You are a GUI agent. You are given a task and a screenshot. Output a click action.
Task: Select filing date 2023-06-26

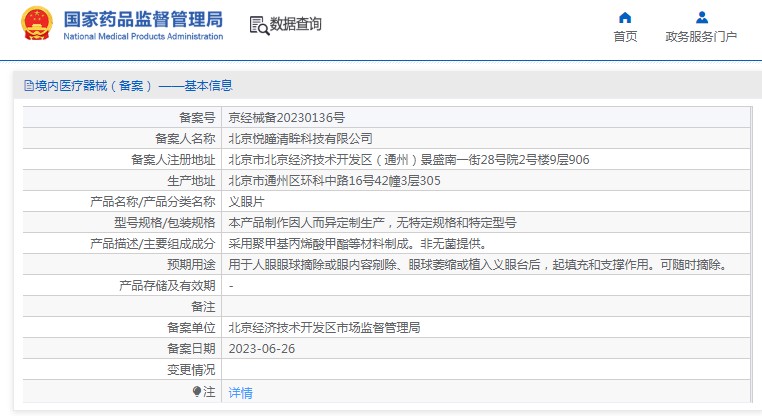261,348
